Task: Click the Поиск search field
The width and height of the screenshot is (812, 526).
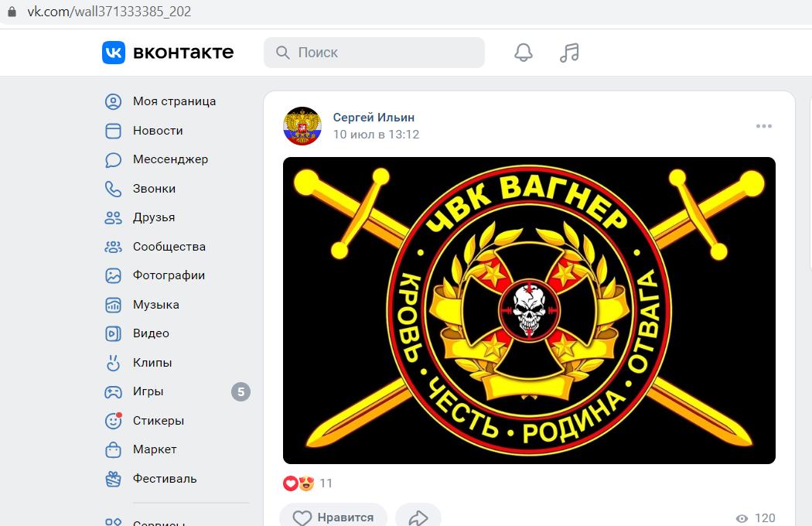Action: [x=374, y=53]
